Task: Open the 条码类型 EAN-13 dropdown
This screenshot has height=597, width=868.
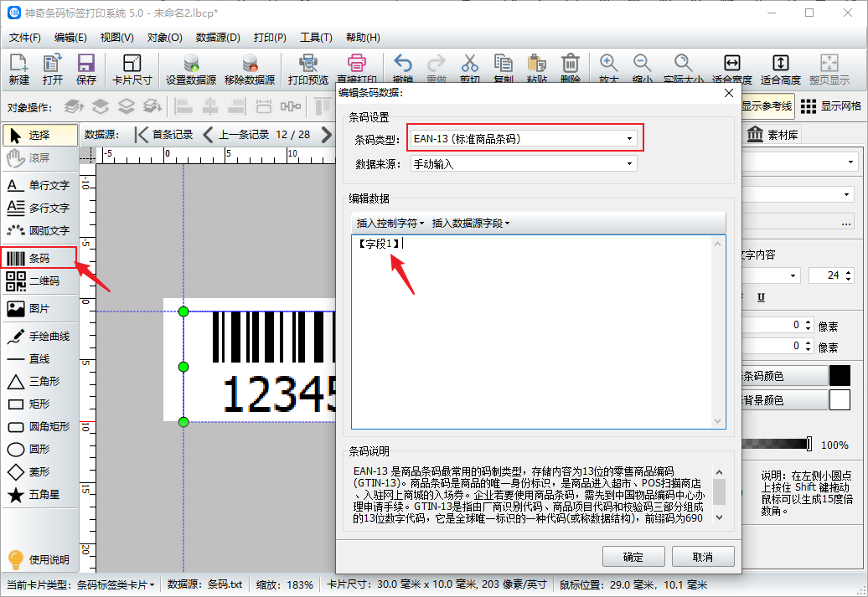Action: point(525,139)
